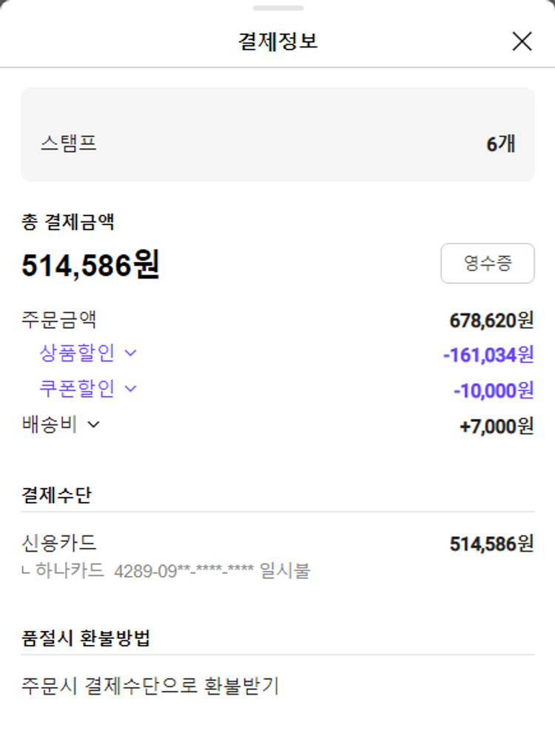Image resolution: width=555 pixels, height=756 pixels.
Task: Select the 스탬프 stamp row
Action: pyautogui.click(x=277, y=143)
